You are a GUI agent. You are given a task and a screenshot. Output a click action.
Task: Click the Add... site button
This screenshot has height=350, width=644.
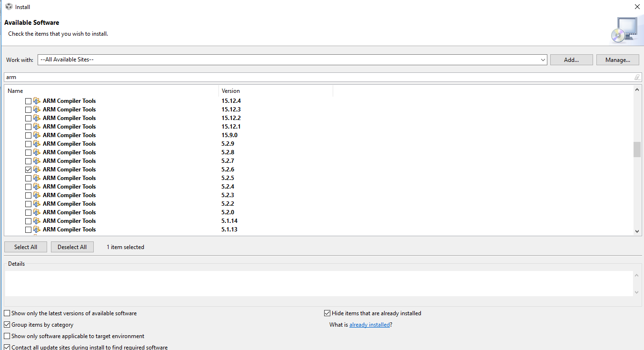coord(571,60)
